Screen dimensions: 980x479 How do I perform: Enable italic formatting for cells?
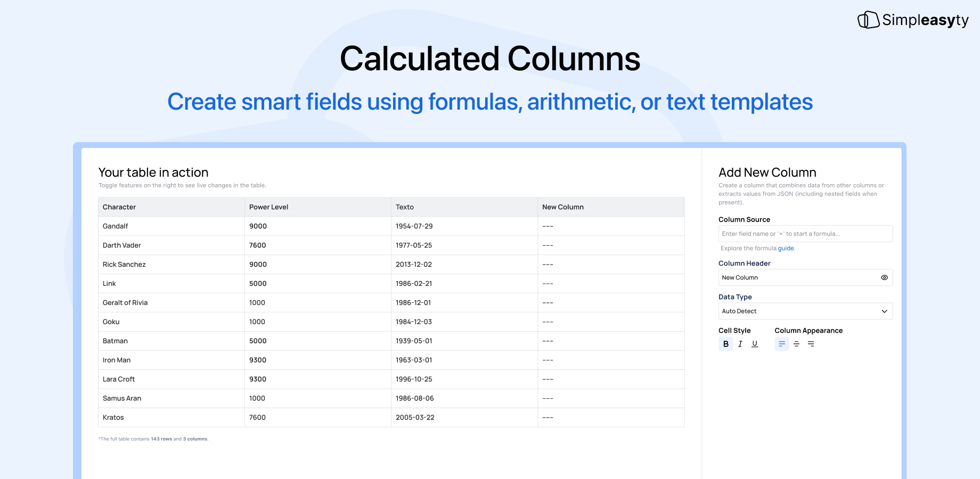coord(740,344)
